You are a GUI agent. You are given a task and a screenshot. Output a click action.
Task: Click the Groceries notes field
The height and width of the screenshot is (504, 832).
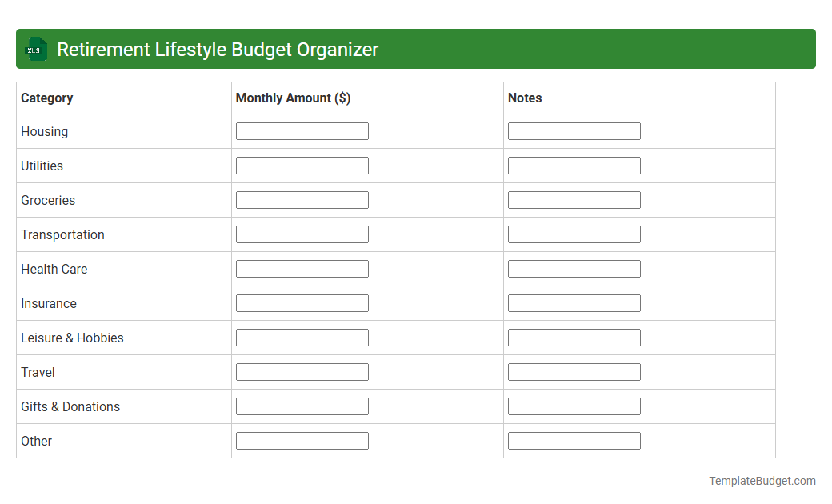click(574, 199)
